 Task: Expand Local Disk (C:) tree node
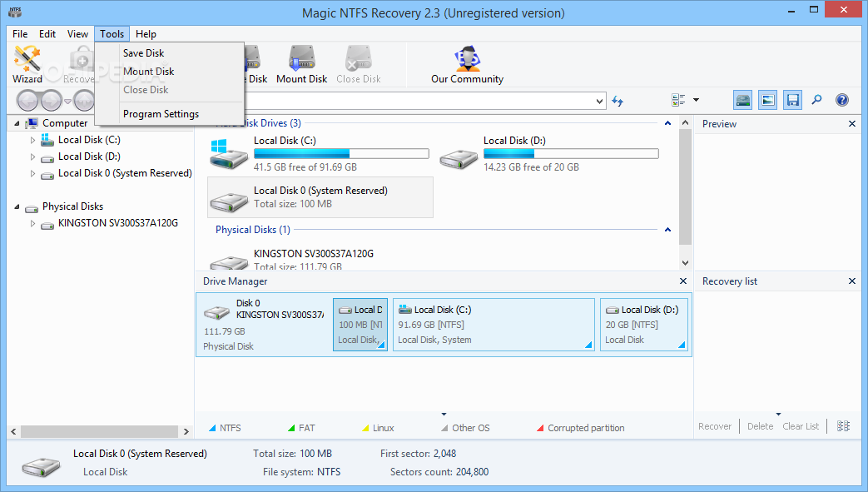pyautogui.click(x=32, y=140)
